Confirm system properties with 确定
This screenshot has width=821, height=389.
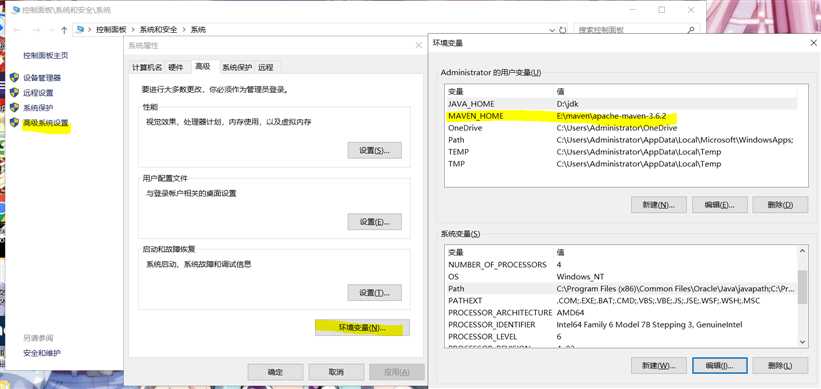point(275,372)
